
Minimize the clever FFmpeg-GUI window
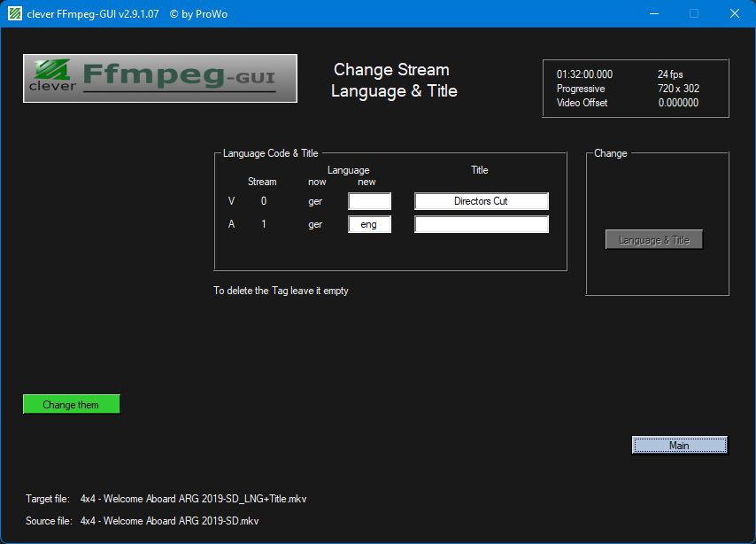(x=654, y=13)
